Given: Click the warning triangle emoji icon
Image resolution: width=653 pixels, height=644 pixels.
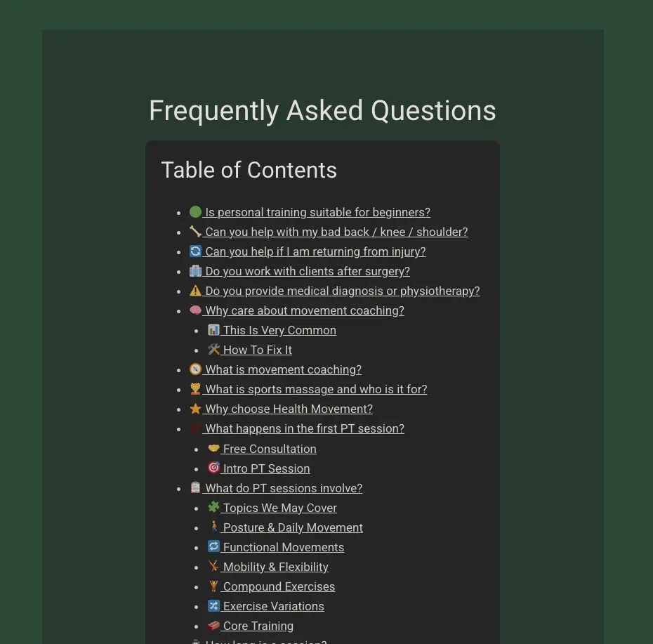Looking at the screenshot, I should [195, 290].
